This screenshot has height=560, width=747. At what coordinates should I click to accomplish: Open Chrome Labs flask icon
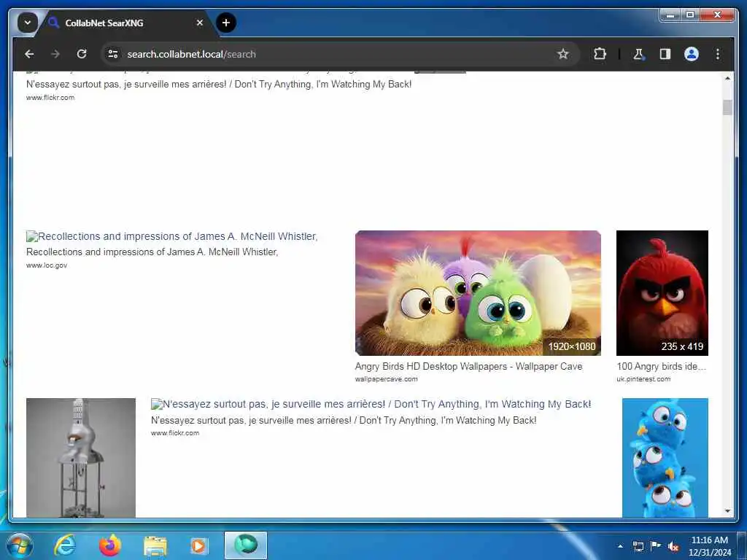(x=638, y=54)
